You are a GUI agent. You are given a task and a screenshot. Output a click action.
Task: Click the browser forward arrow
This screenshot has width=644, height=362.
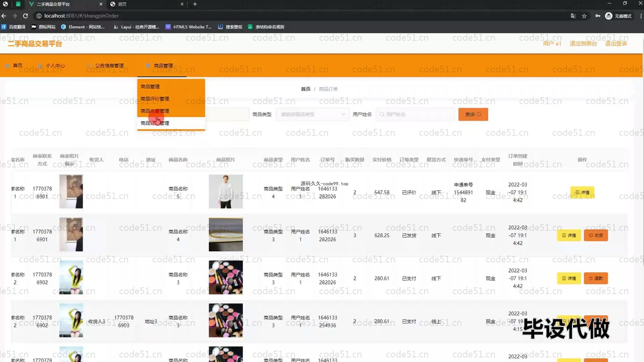pos(14,16)
